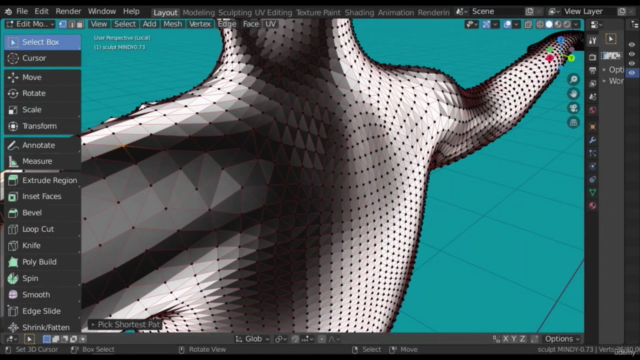Screen dimensions: 640x360
Task: Open the File menu
Action: [22, 11]
